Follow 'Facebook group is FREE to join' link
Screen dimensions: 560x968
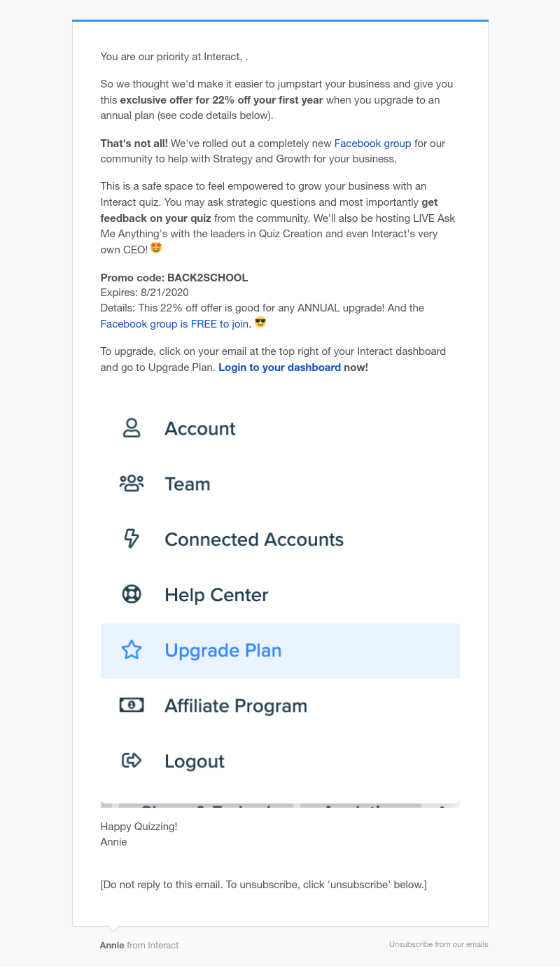pos(176,323)
